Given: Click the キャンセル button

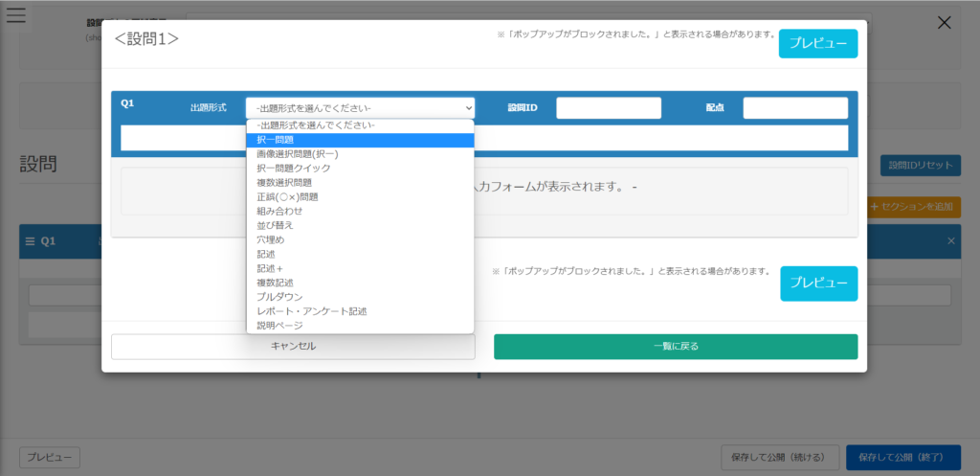Looking at the screenshot, I should (x=293, y=347).
